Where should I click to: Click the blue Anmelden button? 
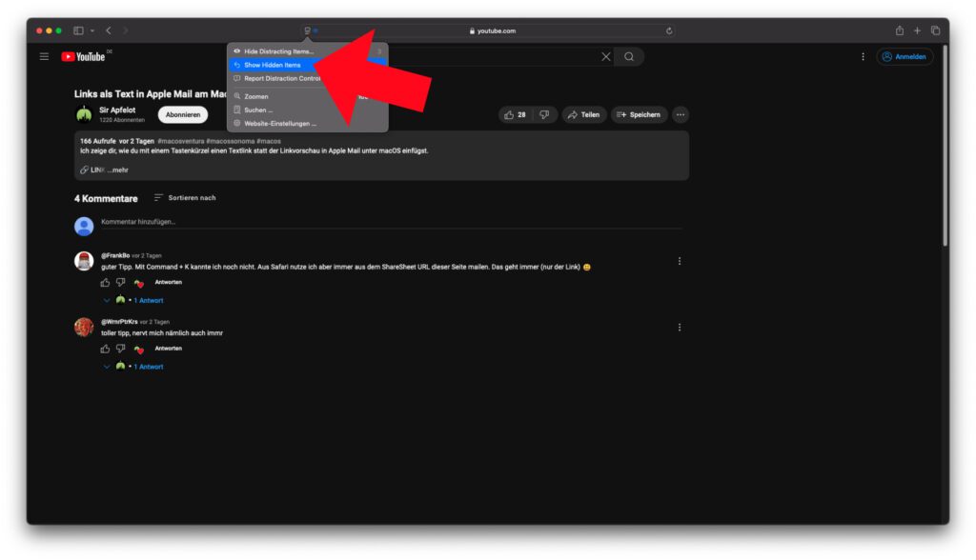click(x=904, y=56)
